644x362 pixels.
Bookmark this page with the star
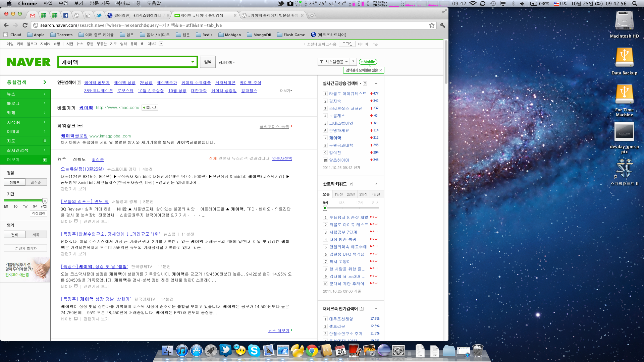click(x=432, y=25)
